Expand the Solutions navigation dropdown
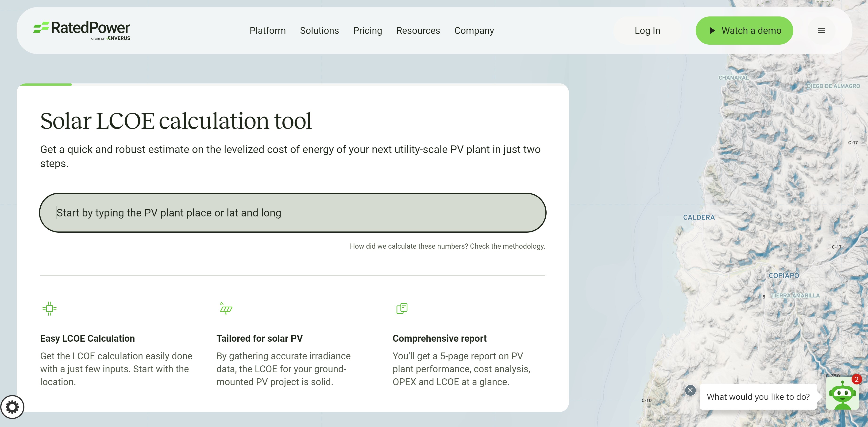This screenshot has height=427, width=868. click(320, 30)
